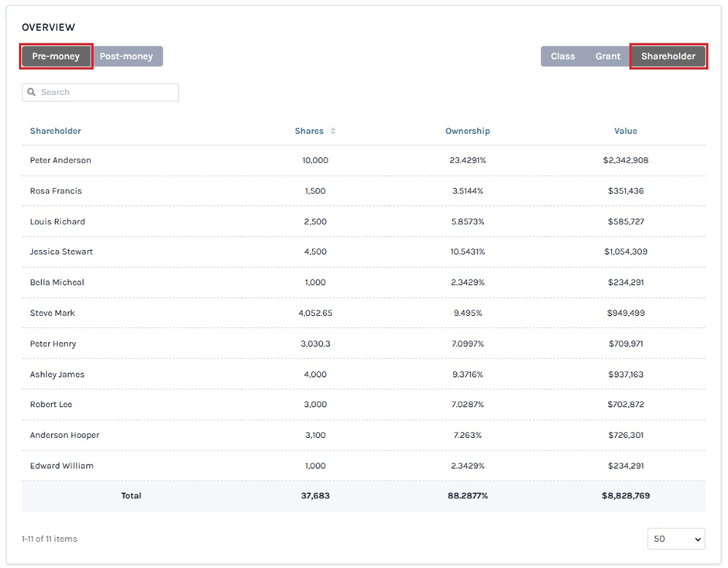This screenshot has width=728, height=568.
Task: Click on Jessica Stewart's name
Action: [x=61, y=252]
